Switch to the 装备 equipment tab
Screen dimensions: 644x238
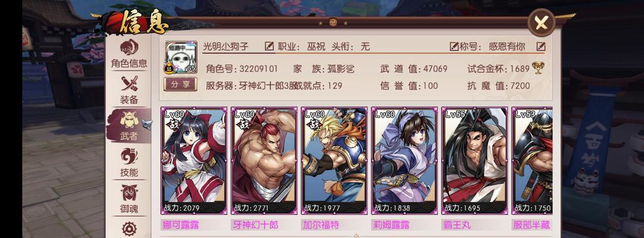coord(129,90)
